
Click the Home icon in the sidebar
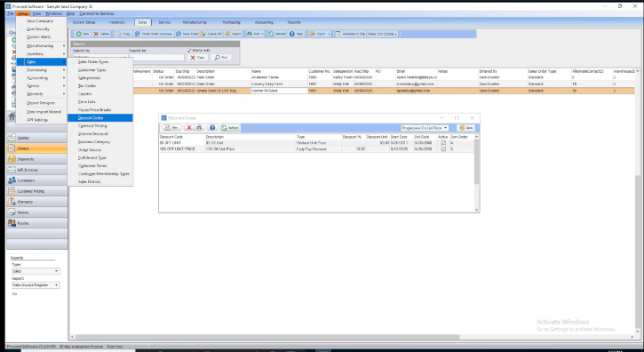(x=12, y=116)
